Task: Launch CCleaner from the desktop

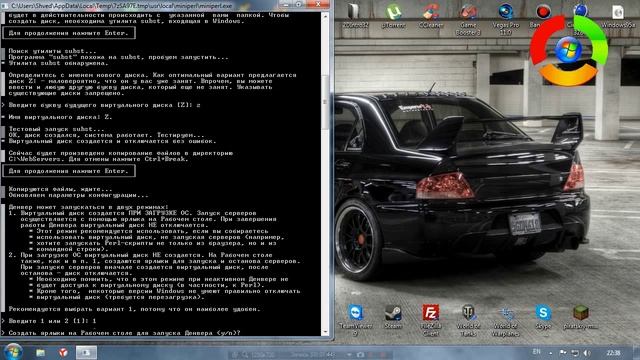Action: [431, 16]
